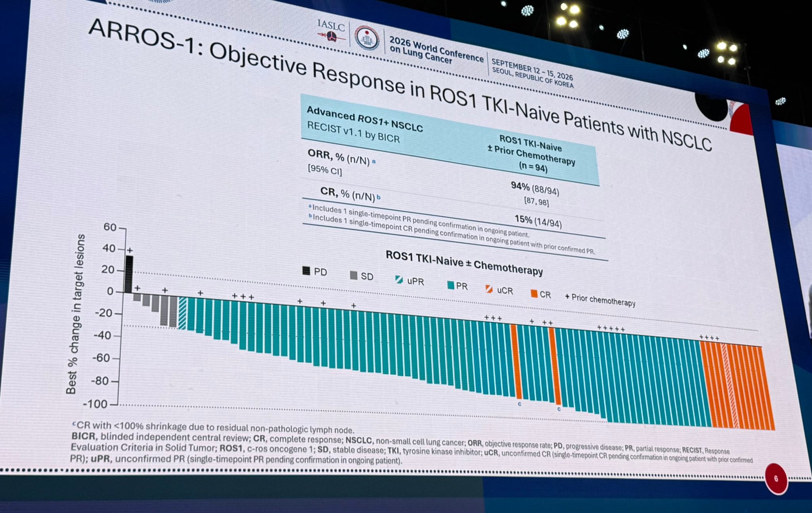Click the teal PR legend square
The height and width of the screenshot is (513, 812).
point(450,285)
